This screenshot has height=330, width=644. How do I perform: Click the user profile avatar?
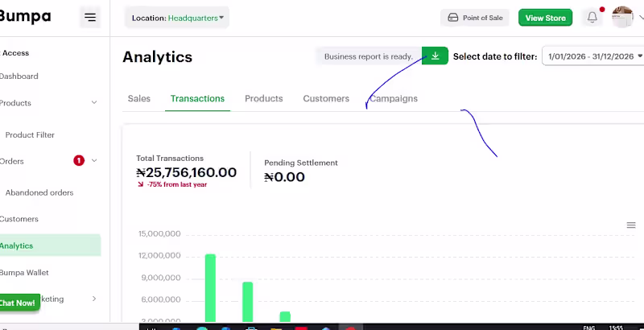click(622, 17)
